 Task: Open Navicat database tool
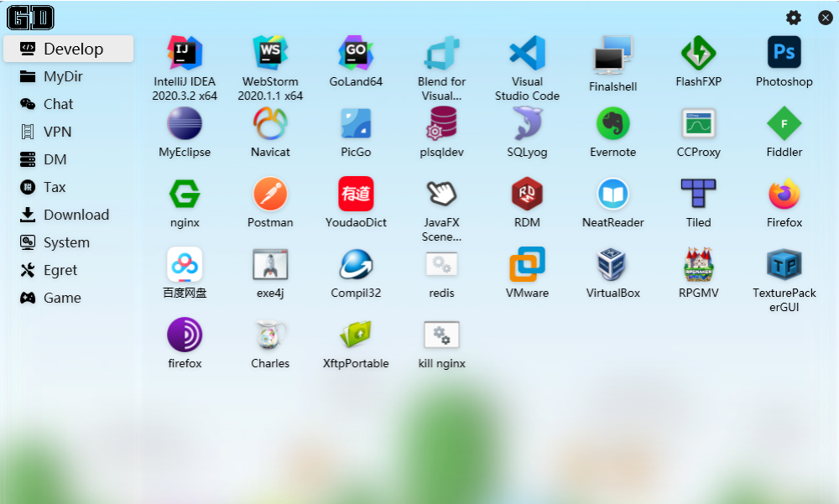point(270,123)
